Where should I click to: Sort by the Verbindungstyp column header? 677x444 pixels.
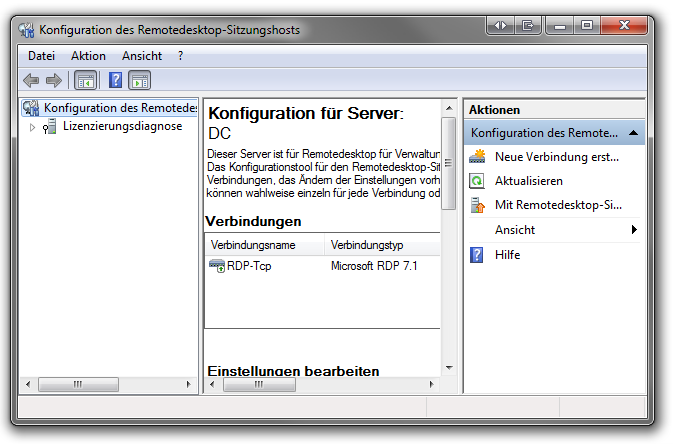coord(367,245)
